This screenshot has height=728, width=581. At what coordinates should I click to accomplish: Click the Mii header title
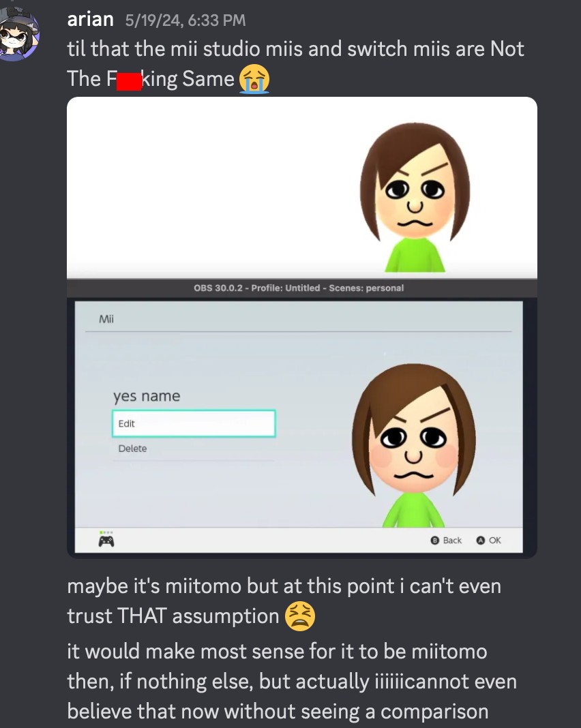(x=106, y=319)
